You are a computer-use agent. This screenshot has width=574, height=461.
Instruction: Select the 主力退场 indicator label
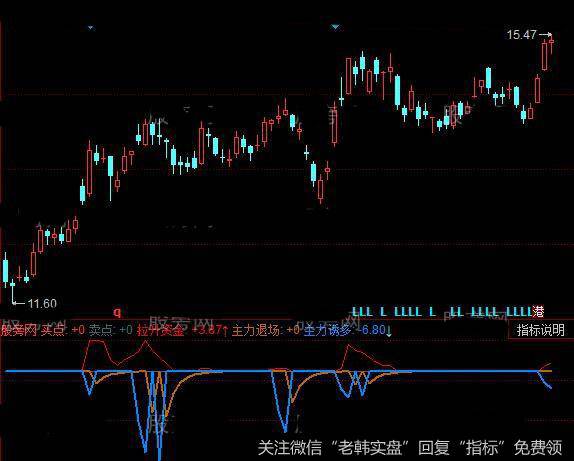[x=256, y=330]
